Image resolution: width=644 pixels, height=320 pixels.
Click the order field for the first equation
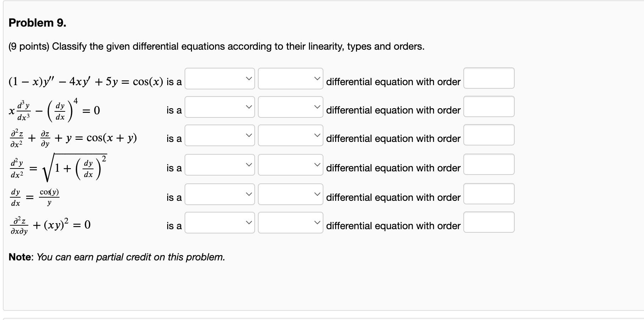489,79
